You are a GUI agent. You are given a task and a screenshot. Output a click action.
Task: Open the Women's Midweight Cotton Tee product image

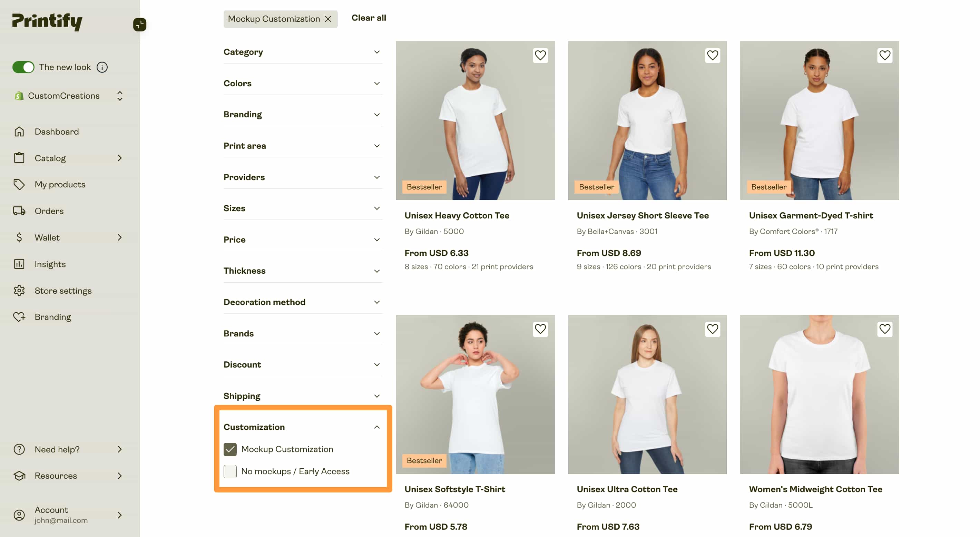pos(819,394)
